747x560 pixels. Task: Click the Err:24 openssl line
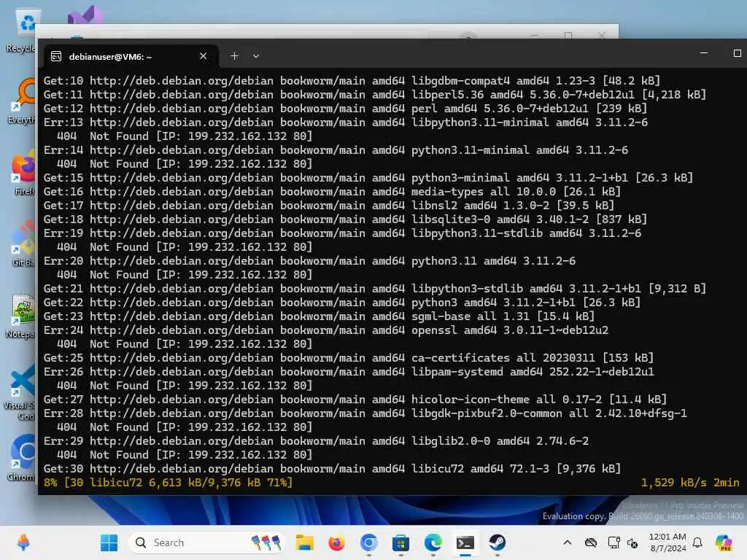[x=326, y=330]
